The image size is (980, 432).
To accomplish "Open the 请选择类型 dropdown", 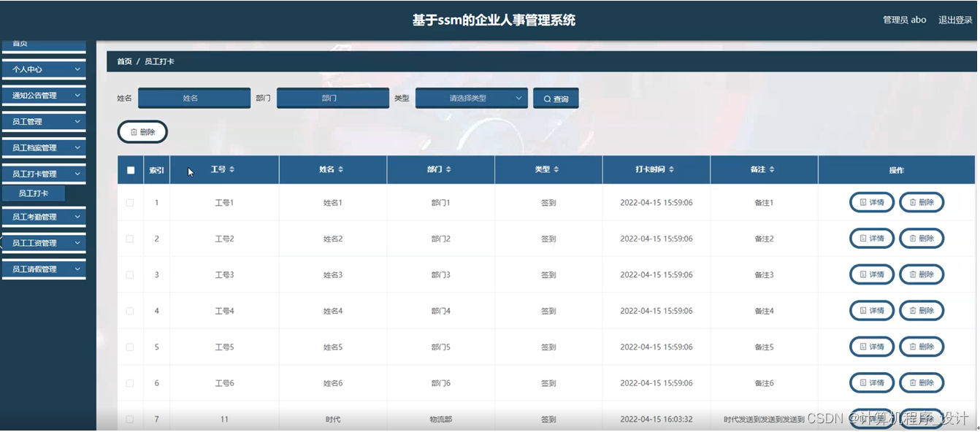I will point(472,98).
